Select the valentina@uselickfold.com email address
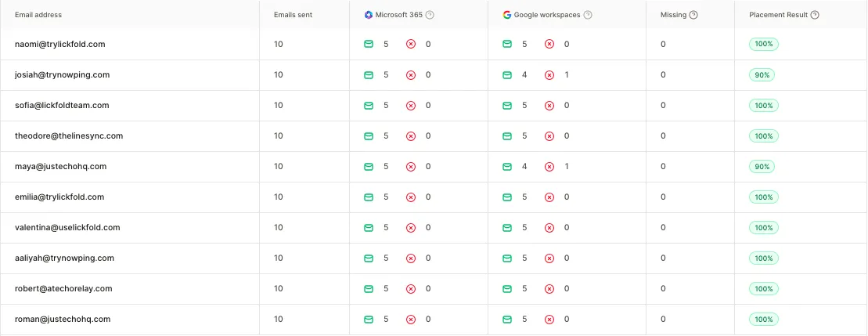 (67, 228)
